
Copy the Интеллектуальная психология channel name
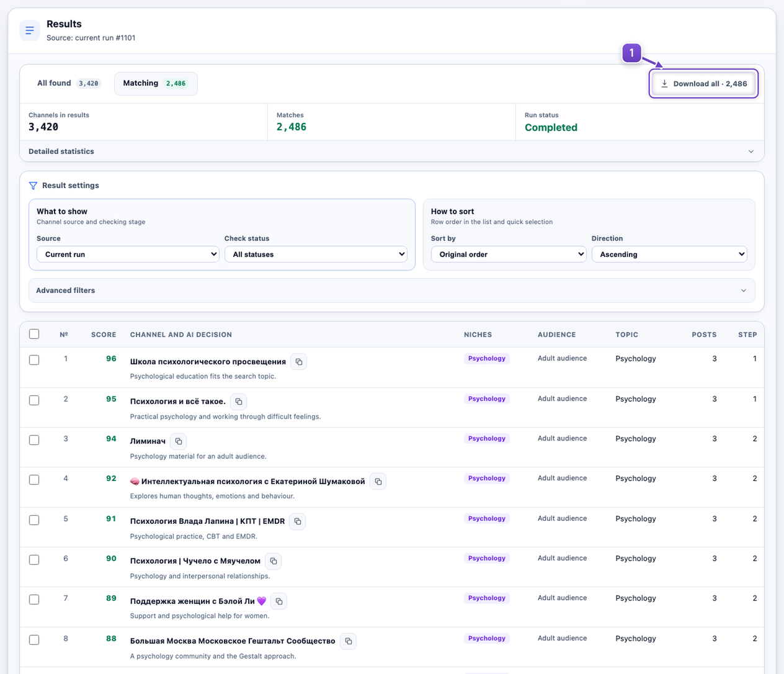[x=378, y=482]
